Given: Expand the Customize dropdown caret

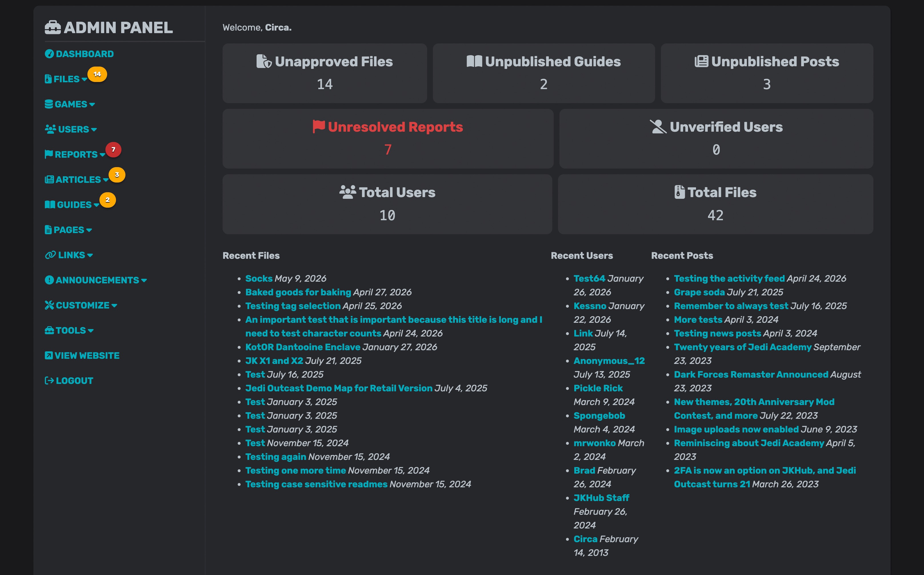Looking at the screenshot, I should coord(114,305).
